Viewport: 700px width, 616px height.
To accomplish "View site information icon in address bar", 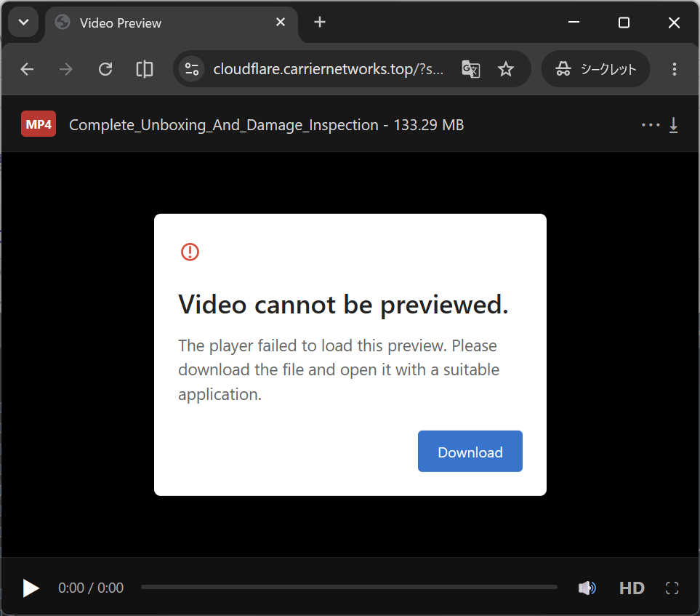I will point(191,69).
